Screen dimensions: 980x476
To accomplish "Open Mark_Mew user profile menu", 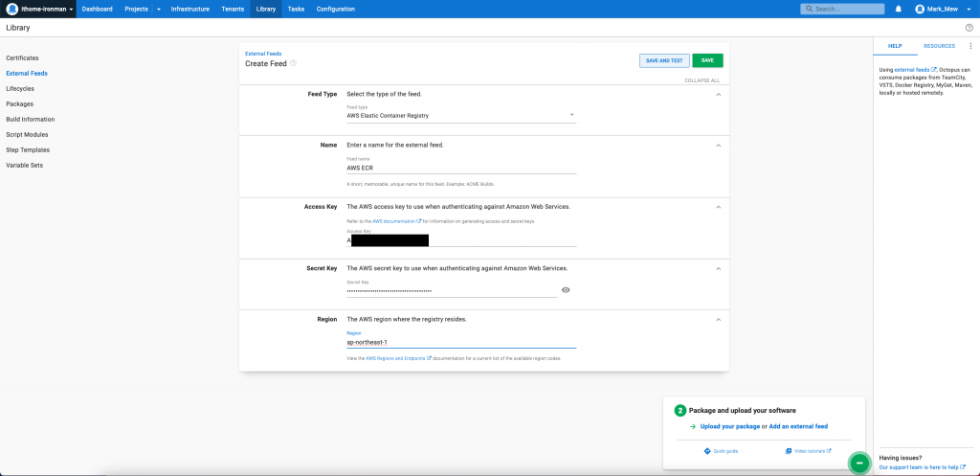I will 944,10.
